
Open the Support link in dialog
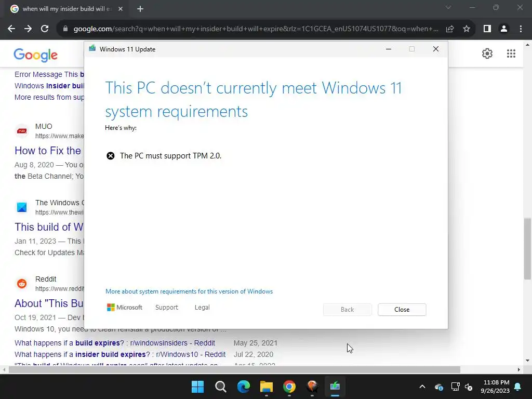pos(167,308)
